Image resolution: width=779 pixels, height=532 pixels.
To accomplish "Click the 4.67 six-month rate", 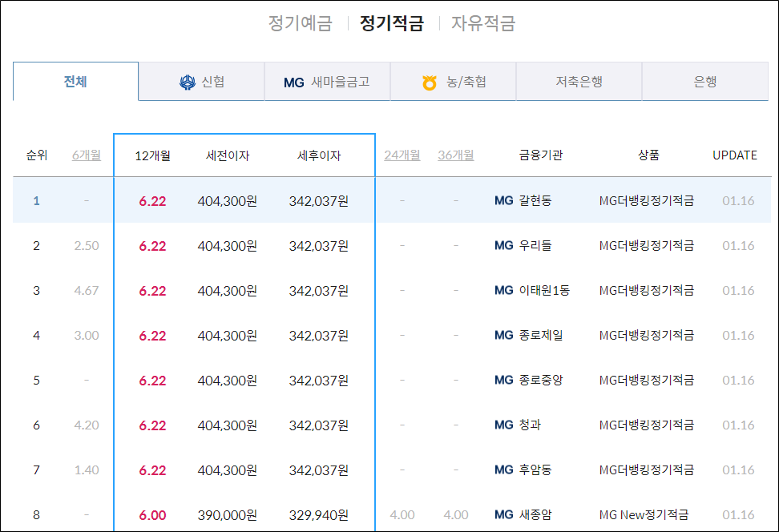I will 87,290.
